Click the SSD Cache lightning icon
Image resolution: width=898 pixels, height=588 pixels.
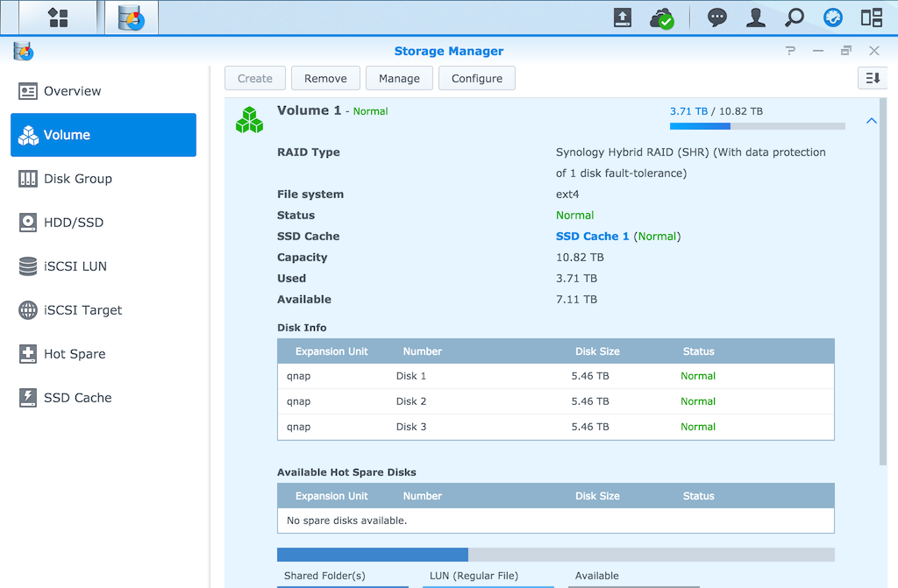point(27,397)
